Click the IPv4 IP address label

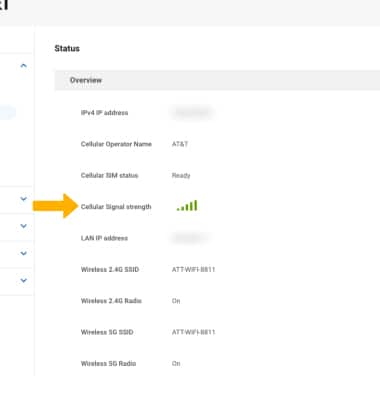[x=104, y=113]
